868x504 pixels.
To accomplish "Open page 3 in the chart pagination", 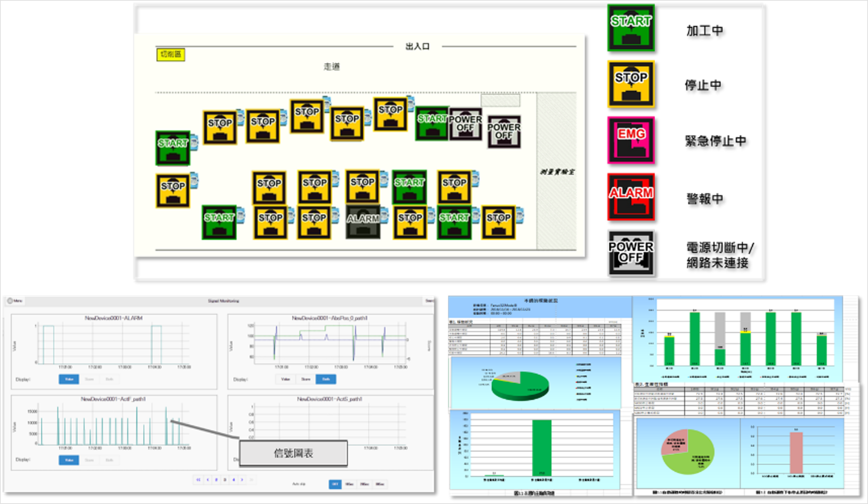I will click(x=225, y=480).
